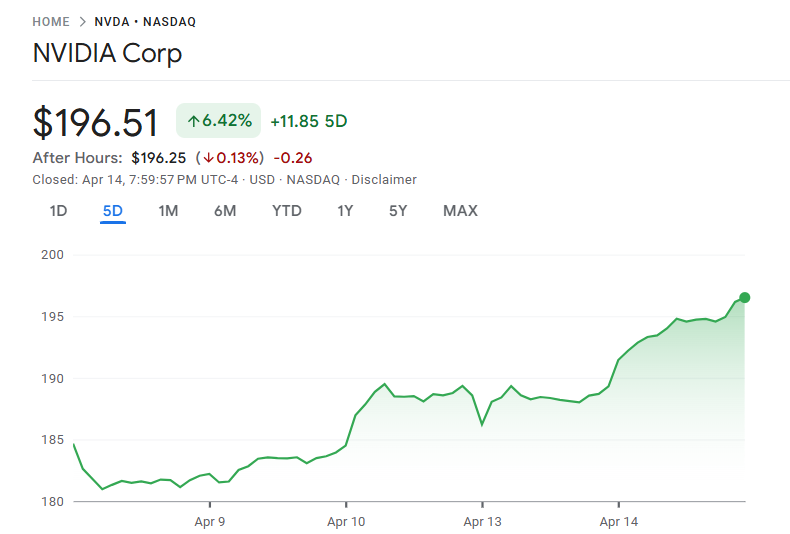The height and width of the screenshot is (534, 790).
Task: Open the MAX time range
Action: pos(460,211)
